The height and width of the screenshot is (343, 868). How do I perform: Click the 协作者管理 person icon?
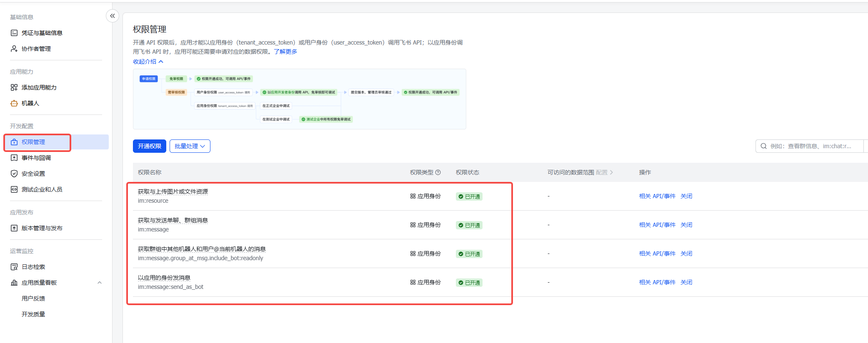tap(14, 49)
